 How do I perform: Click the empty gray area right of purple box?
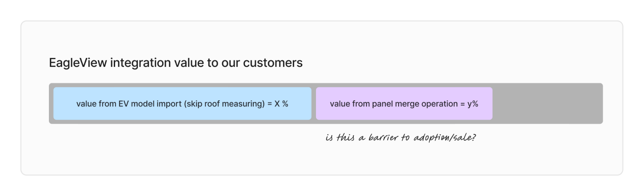pos(547,103)
